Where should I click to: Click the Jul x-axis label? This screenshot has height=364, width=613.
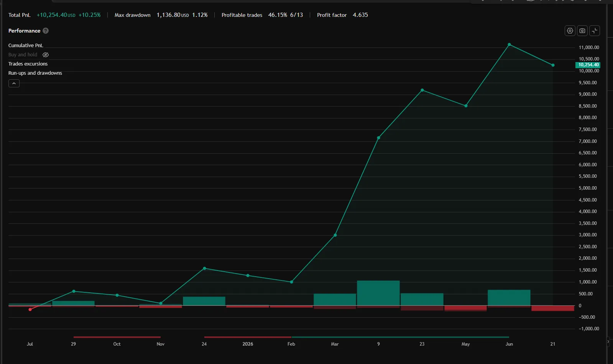coord(30,344)
